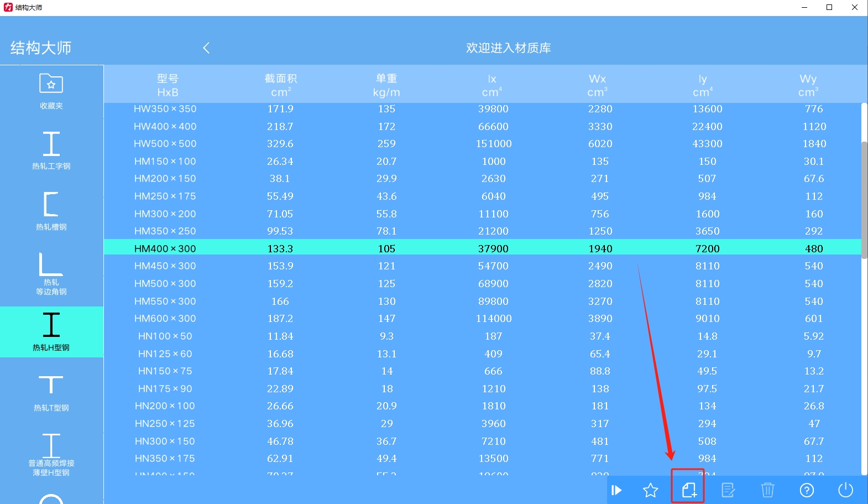Image resolution: width=868 pixels, height=504 pixels.
Task: Select the HW500×500 row
Action: [165, 144]
